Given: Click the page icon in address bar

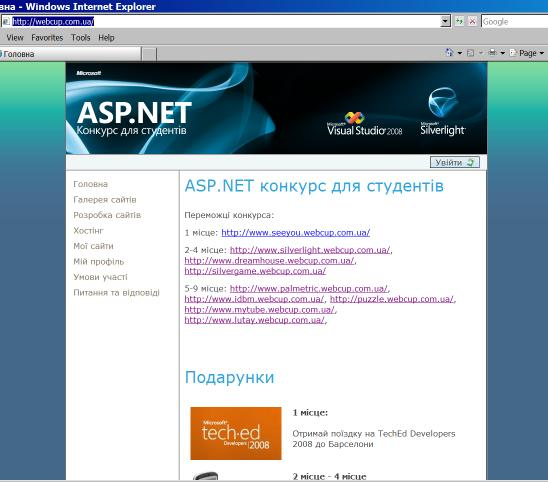Looking at the screenshot, I should [6, 22].
